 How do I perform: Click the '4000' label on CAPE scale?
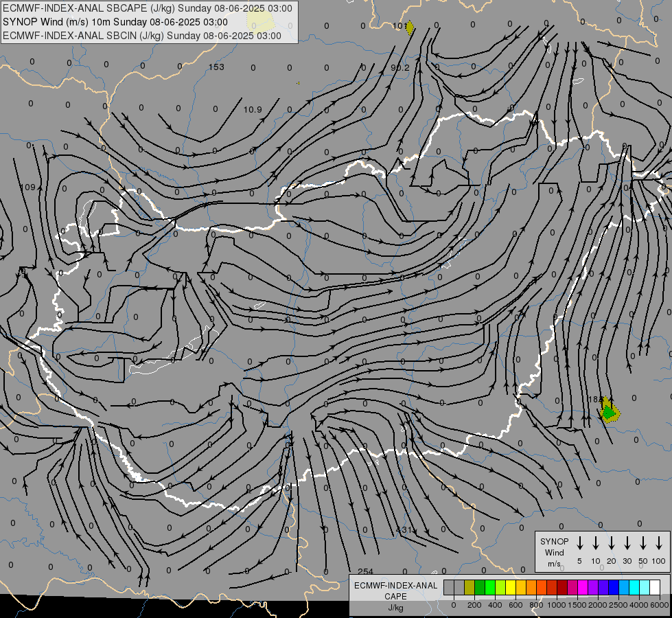pos(638,605)
